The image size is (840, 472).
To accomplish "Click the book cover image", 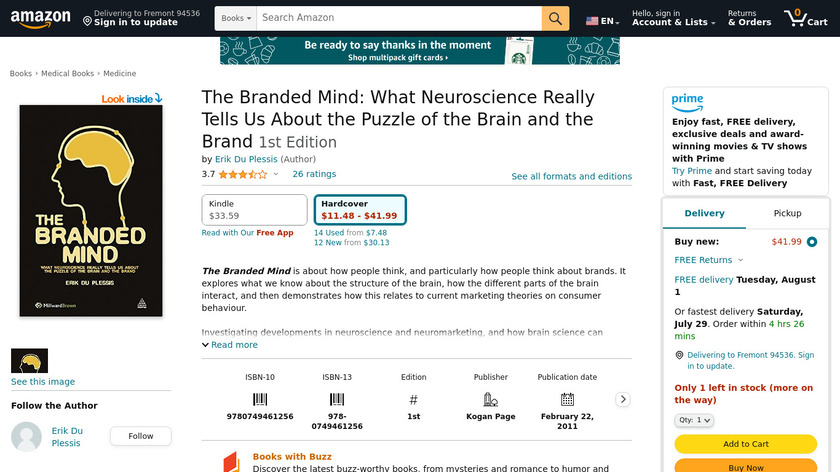I will 91,211.
